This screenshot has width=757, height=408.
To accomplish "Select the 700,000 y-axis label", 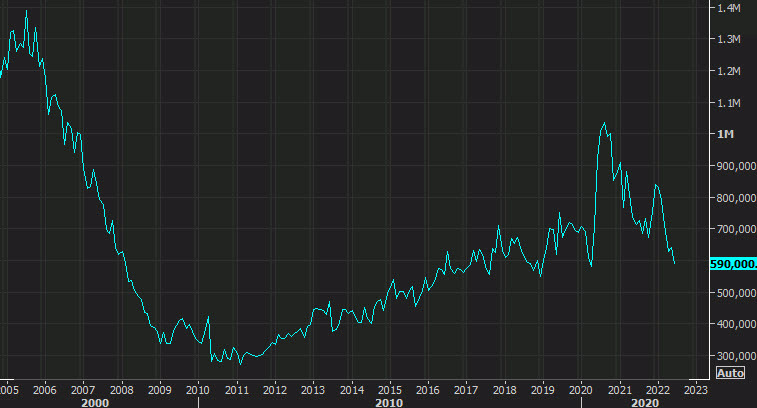I will pos(731,230).
